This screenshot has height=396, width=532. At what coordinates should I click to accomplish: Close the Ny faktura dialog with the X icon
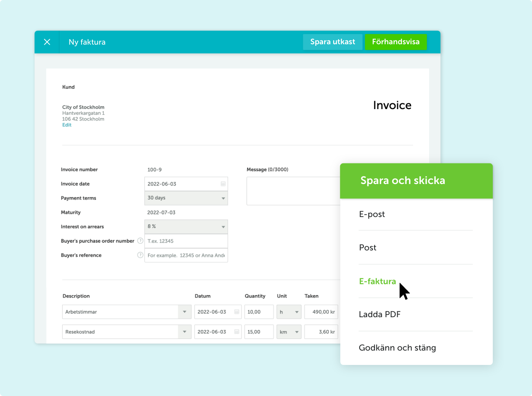tap(47, 42)
